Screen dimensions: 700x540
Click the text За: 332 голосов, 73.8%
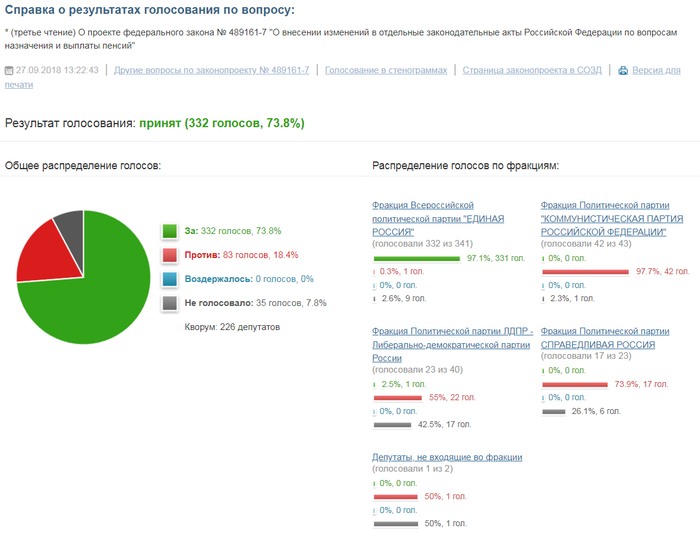click(x=233, y=231)
